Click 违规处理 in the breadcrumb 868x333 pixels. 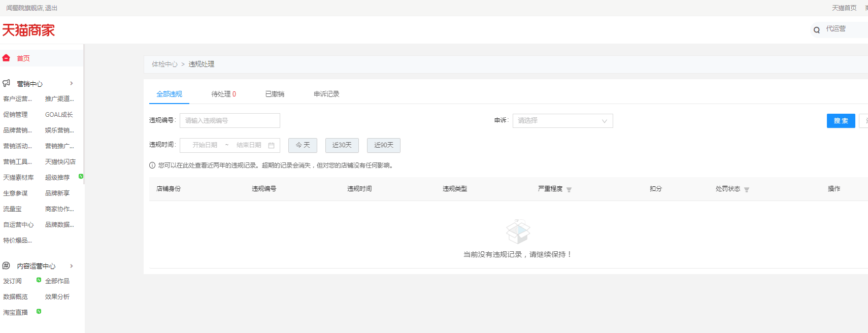pyautogui.click(x=202, y=64)
